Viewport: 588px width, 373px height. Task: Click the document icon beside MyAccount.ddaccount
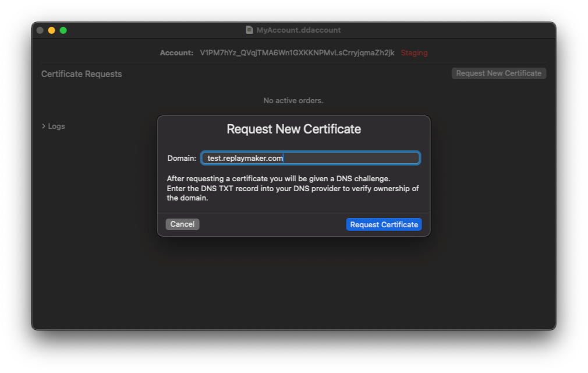tap(249, 30)
